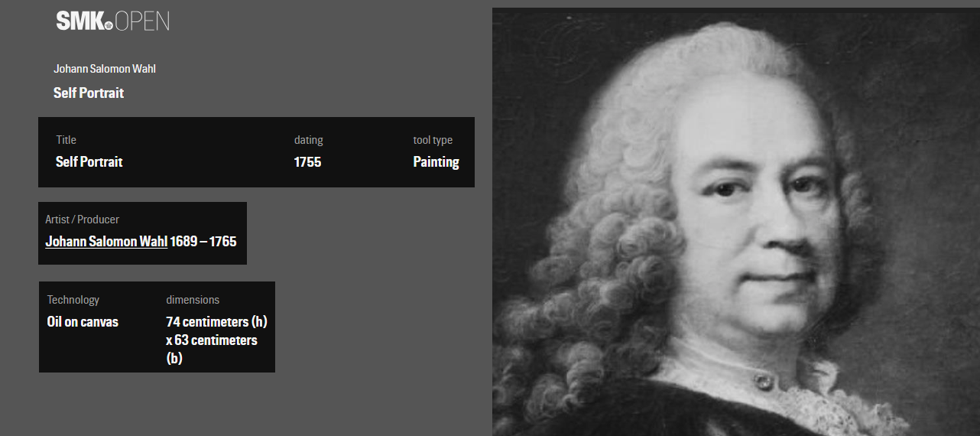Click the dimensions field label

click(x=193, y=300)
